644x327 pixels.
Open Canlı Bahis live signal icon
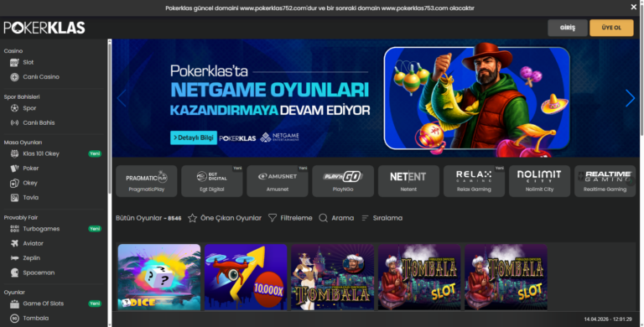pyautogui.click(x=14, y=122)
